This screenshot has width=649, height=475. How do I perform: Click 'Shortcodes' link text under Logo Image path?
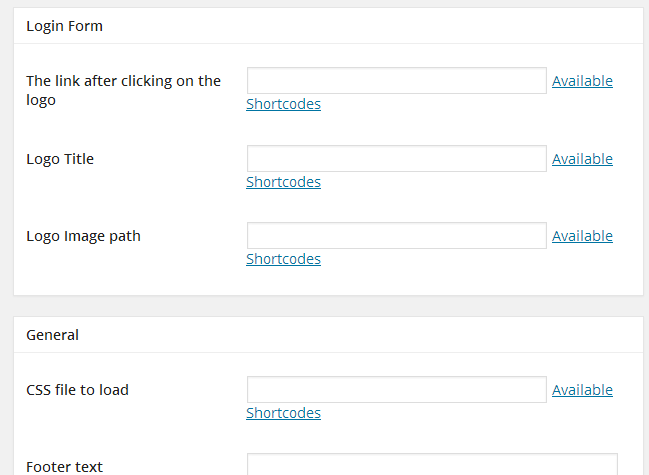[283, 259]
